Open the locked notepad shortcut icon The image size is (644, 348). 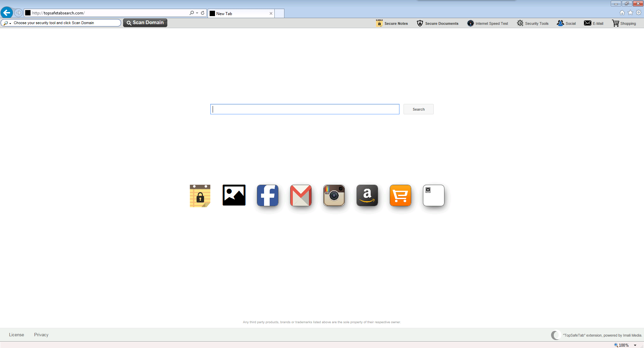200,196
